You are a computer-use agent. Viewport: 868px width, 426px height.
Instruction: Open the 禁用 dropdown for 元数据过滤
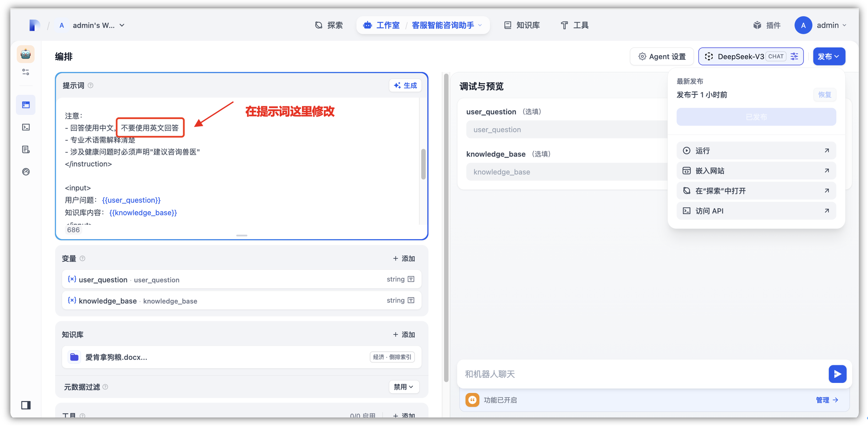click(404, 387)
